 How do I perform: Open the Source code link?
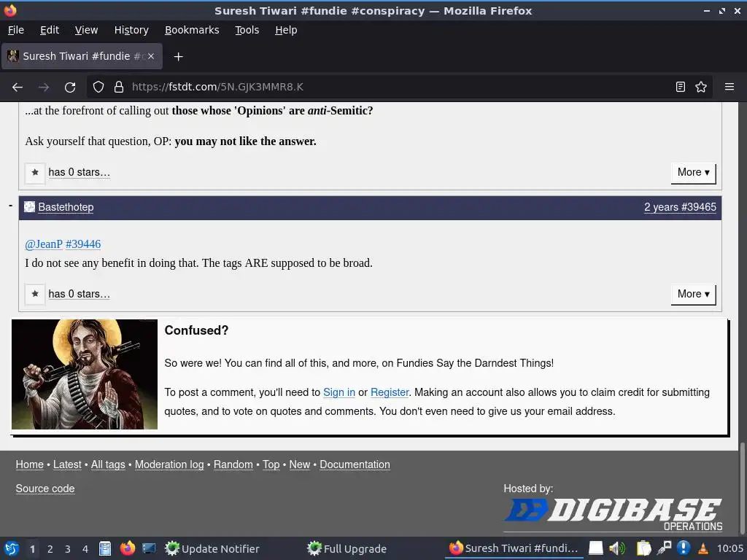(x=45, y=489)
